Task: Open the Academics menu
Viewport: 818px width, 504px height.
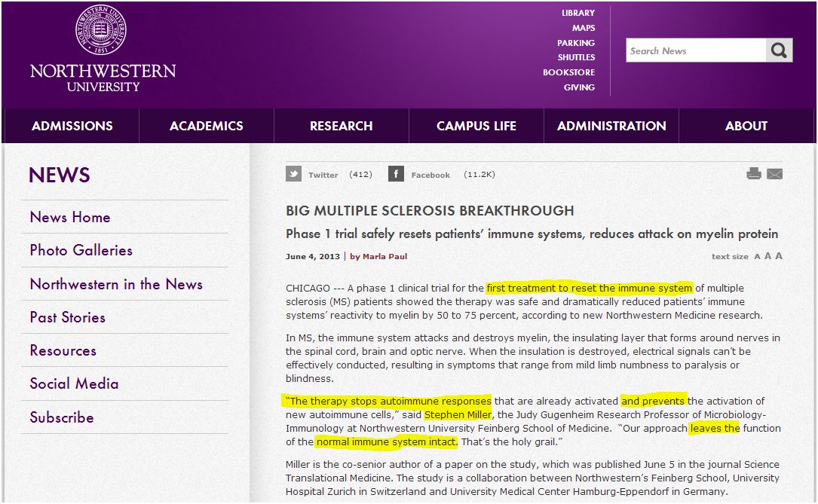Action: click(x=207, y=126)
